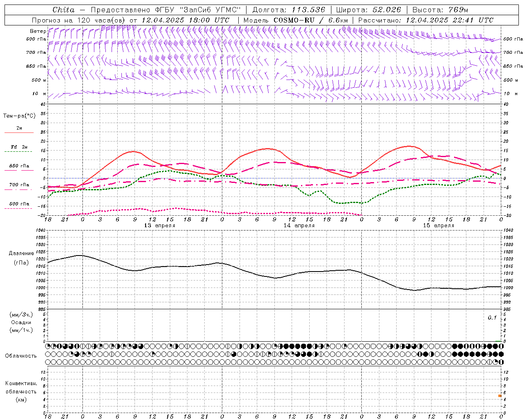
Task: Click the dotted legend line under bottom "500 гПа"
Action: click(18, 208)
